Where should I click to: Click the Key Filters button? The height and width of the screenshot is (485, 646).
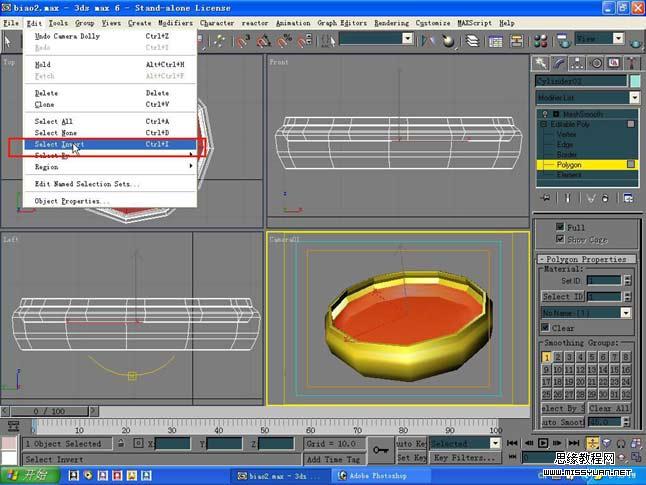[466, 458]
